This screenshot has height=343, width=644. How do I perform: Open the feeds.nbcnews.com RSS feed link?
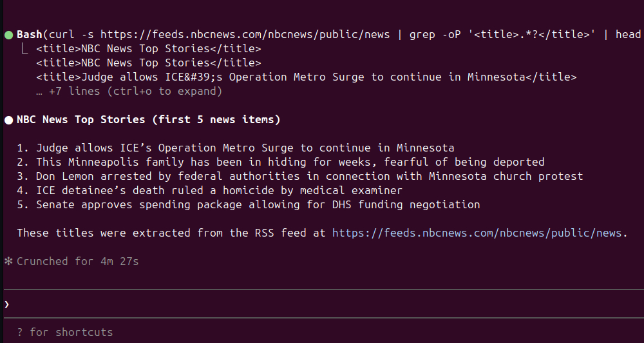click(x=477, y=233)
